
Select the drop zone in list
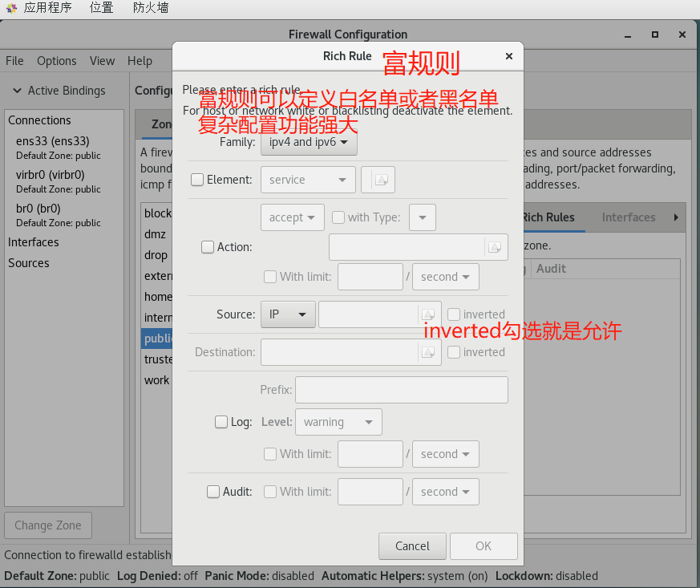[158, 255]
